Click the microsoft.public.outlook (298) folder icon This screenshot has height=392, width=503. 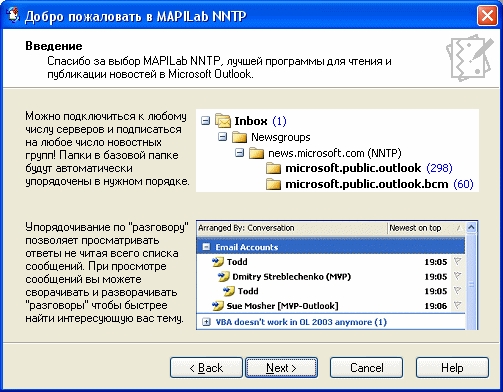click(x=273, y=168)
